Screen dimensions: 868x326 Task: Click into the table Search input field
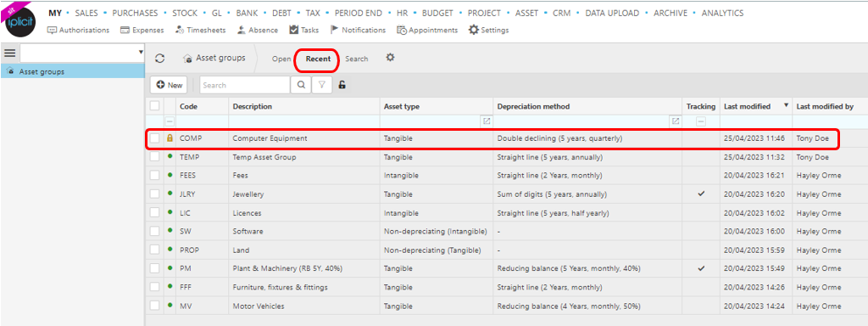pyautogui.click(x=245, y=85)
